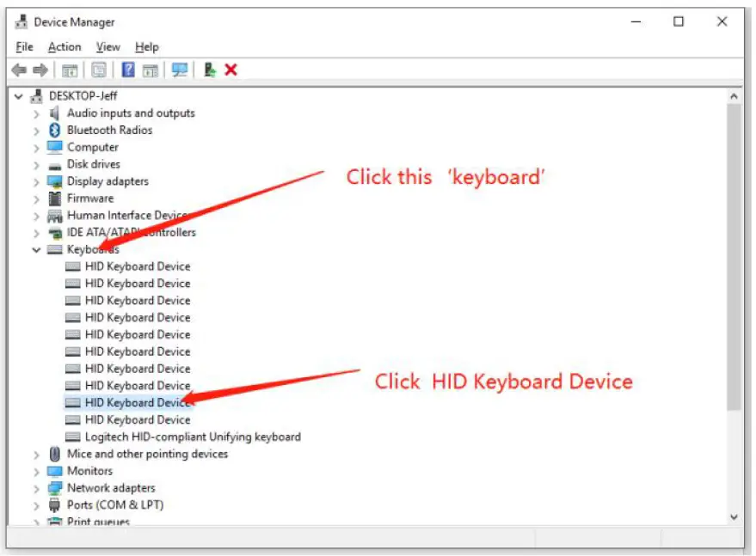Click the Device Manager title bar icon
Image resolution: width=756 pixels, height=556 pixels.
tap(22, 21)
